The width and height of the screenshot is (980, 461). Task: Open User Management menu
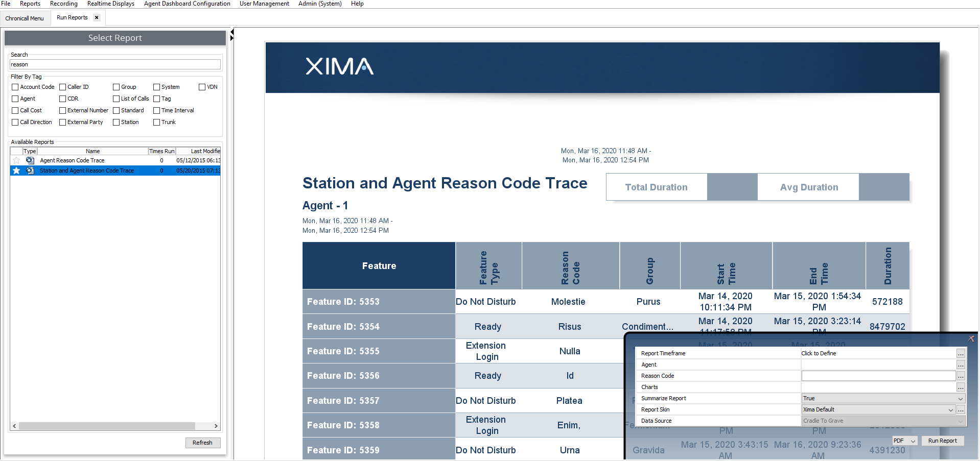pyautogui.click(x=264, y=4)
